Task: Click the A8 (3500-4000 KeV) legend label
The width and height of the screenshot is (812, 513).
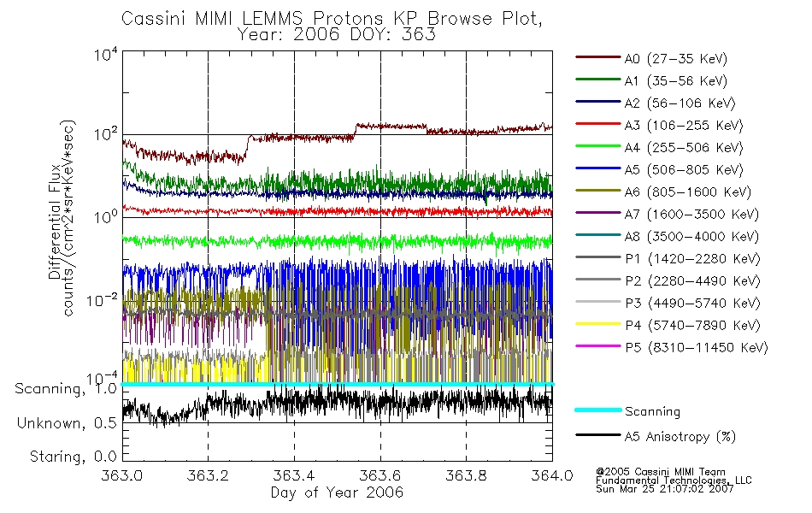Action: click(x=691, y=236)
